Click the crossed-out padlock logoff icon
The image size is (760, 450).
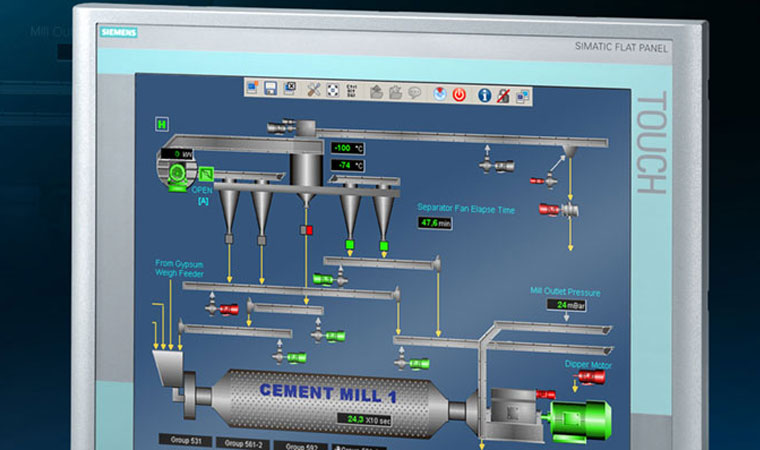pos(504,96)
